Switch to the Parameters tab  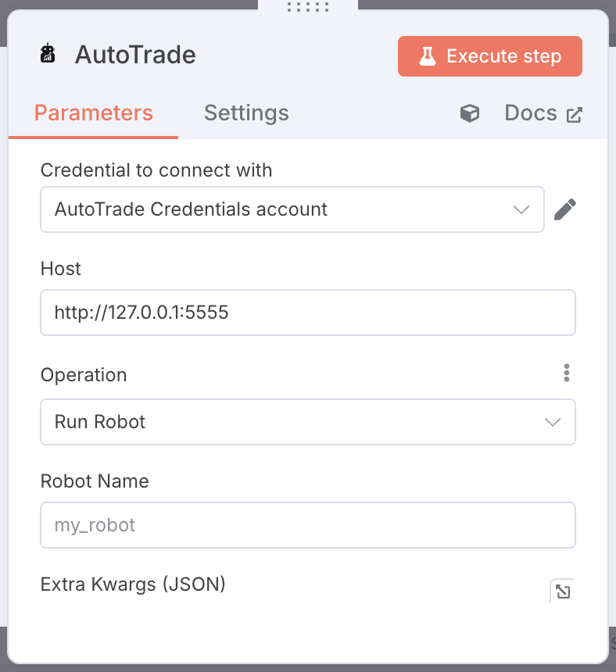click(x=94, y=113)
